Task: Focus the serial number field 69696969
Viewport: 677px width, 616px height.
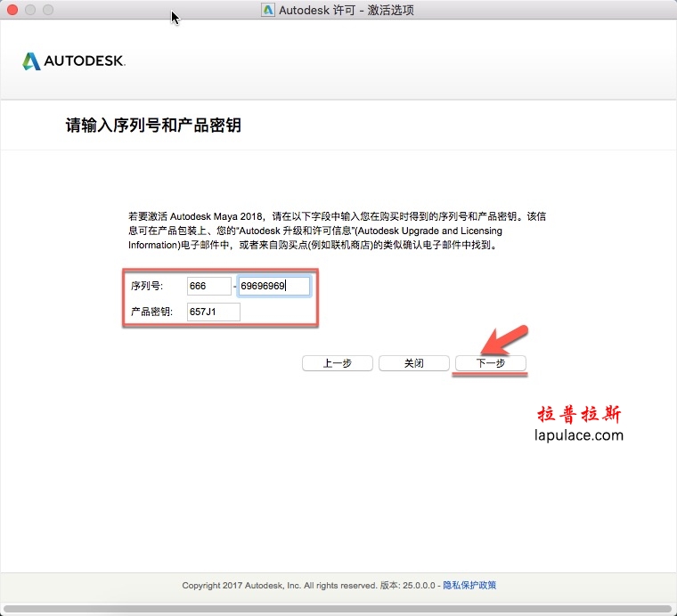Action: 273,286
